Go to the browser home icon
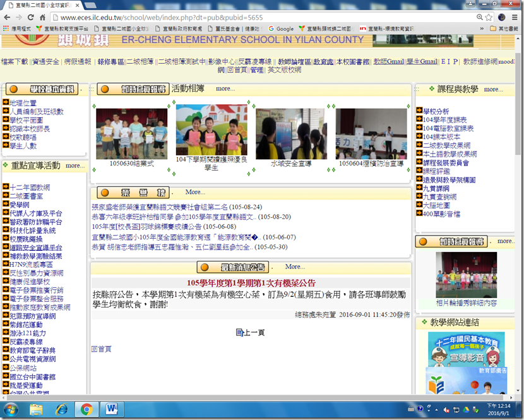 click(42, 18)
